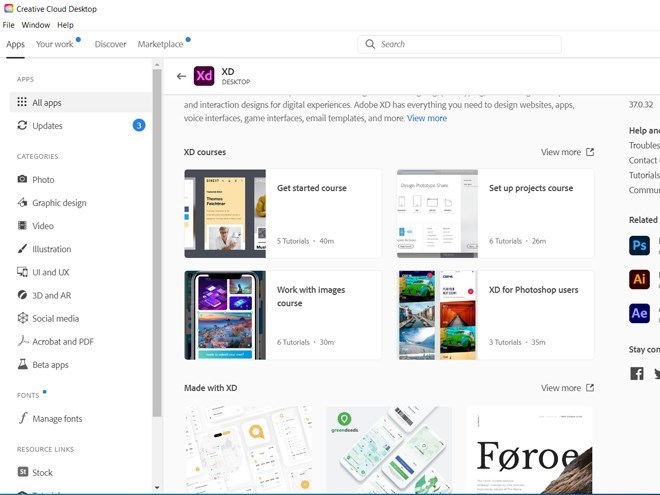Click the Updates count badge 3
The image size is (660, 495).
click(139, 125)
